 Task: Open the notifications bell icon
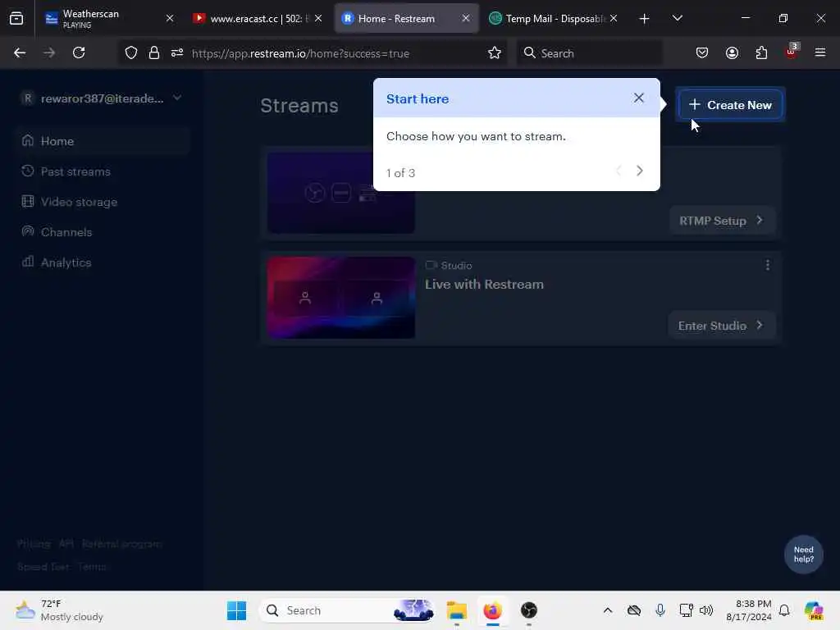tap(784, 610)
